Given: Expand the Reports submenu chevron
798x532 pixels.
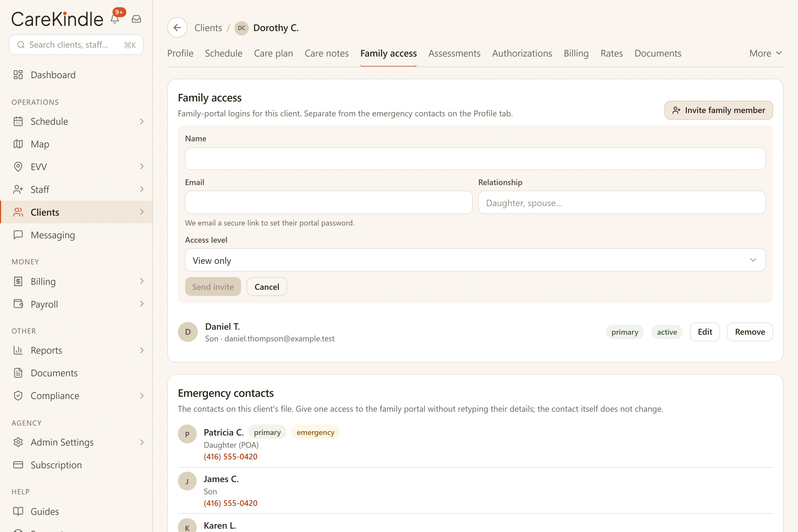Looking at the screenshot, I should pyautogui.click(x=142, y=350).
